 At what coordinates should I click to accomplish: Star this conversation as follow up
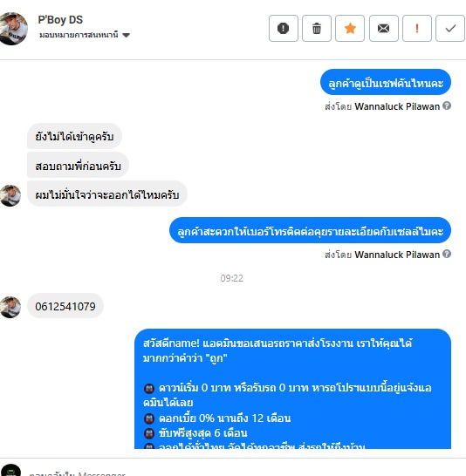(x=350, y=28)
